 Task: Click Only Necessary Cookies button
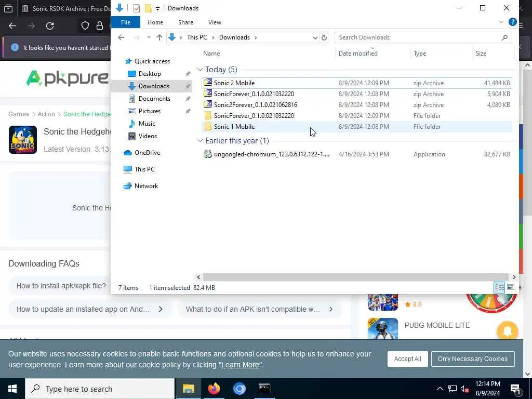click(x=473, y=359)
